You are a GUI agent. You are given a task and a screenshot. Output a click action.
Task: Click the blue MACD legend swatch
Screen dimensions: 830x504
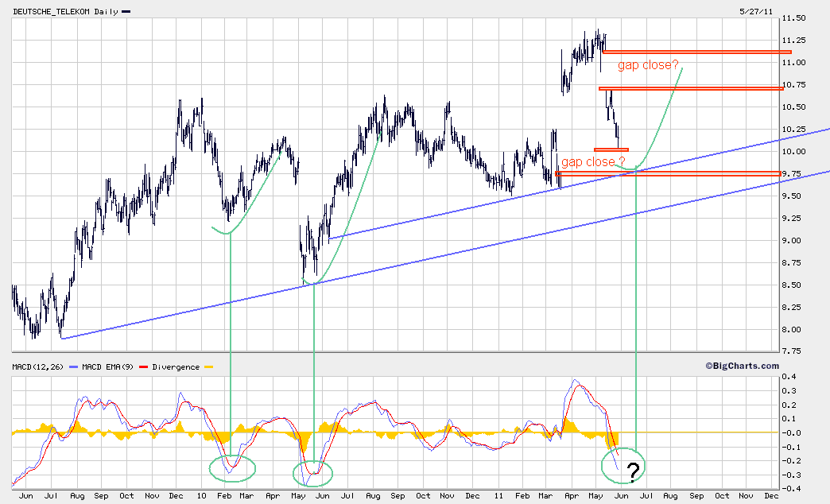coord(73,367)
